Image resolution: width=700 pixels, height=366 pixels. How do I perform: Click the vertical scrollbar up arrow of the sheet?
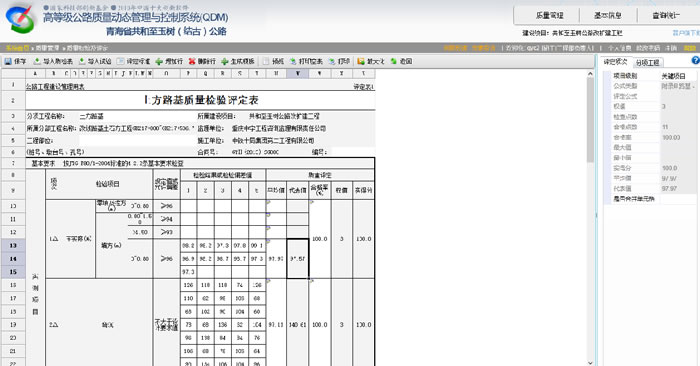(x=590, y=73)
